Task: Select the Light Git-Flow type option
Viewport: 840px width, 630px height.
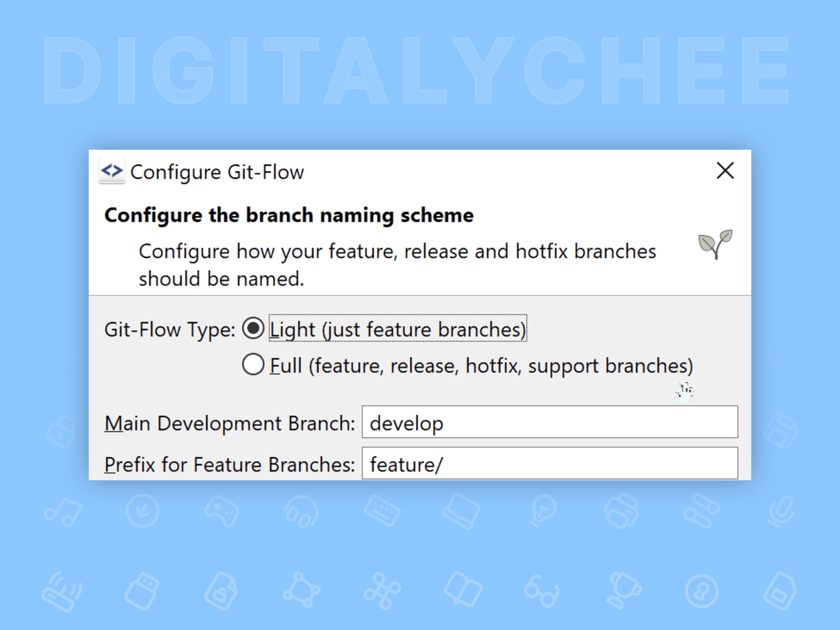Action: coord(253,330)
